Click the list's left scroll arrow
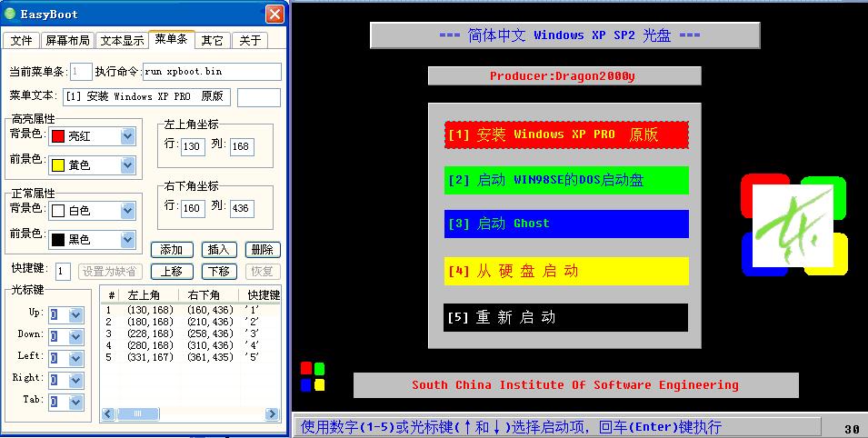Screen dimensions: 868x438 click(108, 413)
